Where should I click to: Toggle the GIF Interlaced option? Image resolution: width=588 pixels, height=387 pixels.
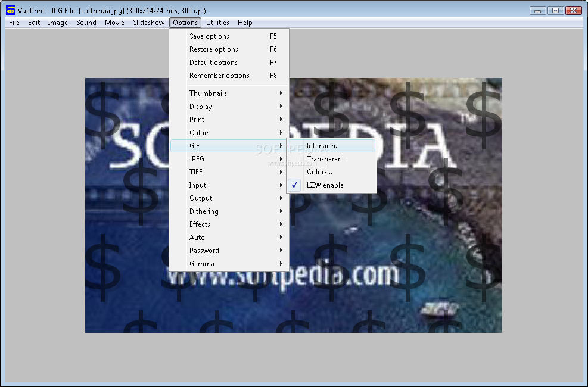331,146
